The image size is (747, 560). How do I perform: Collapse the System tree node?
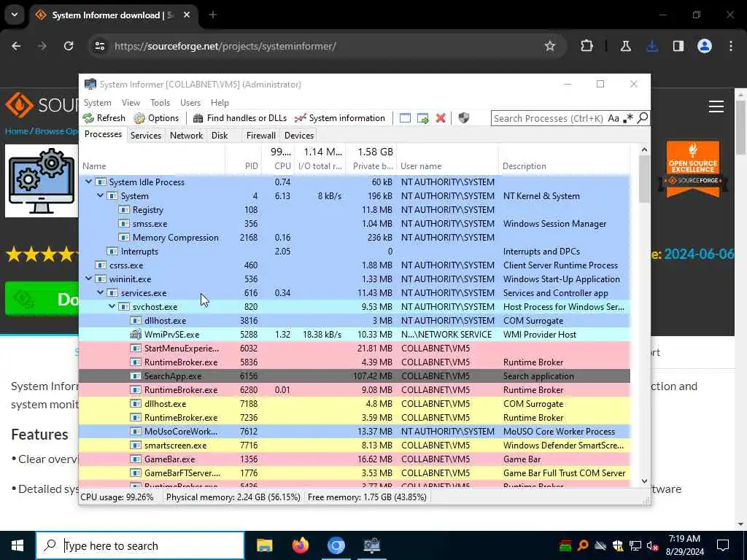tap(101, 195)
